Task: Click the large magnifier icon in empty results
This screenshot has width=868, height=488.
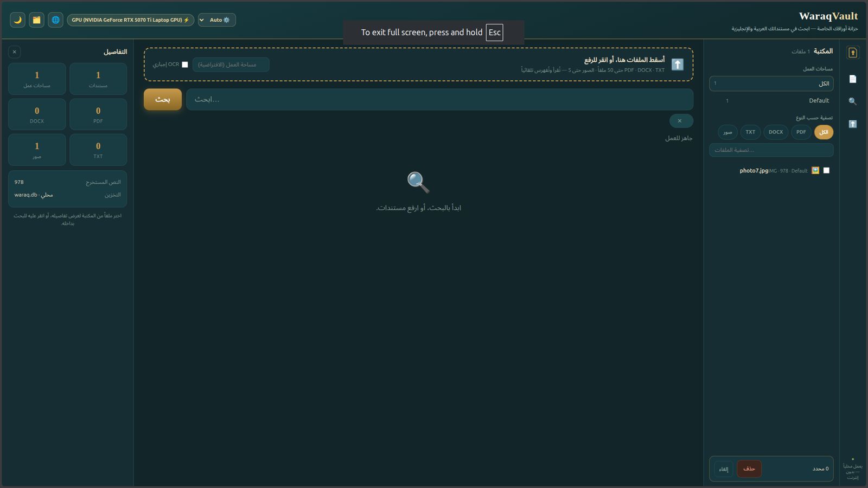Action: tap(418, 183)
